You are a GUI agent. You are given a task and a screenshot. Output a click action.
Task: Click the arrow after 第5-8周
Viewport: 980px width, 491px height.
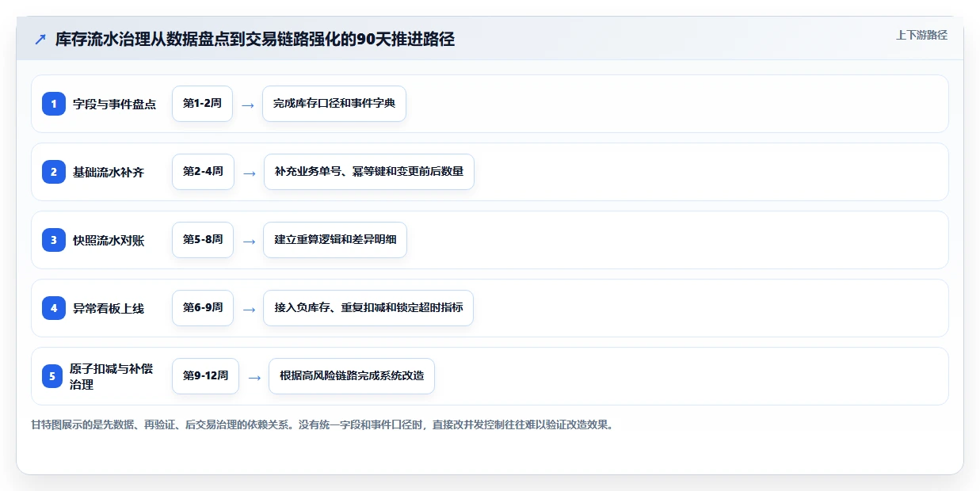tap(249, 241)
